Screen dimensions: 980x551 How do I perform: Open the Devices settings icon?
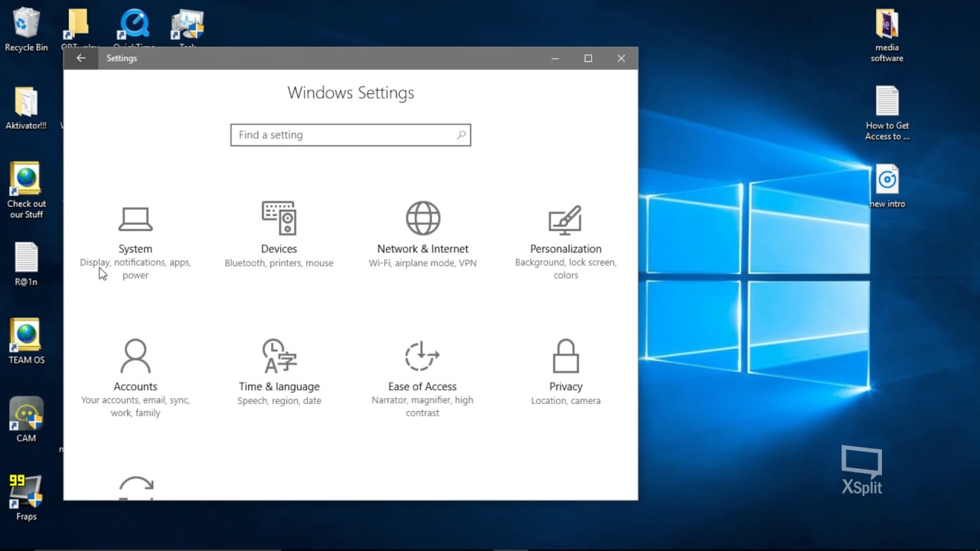pyautogui.click(x=279, y=218)
